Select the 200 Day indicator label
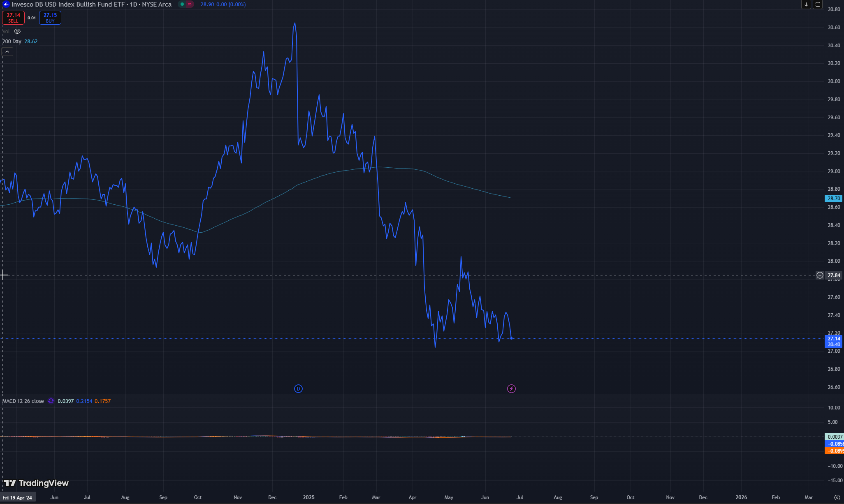The image size is (844, 504). (12, 42)
